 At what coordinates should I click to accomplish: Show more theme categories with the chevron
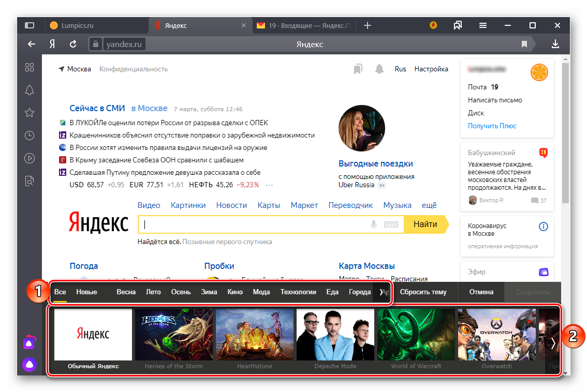pyautogui.click(x=381, y=292)
